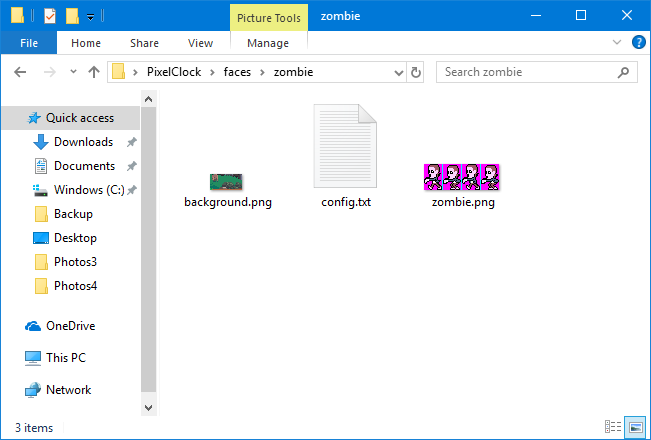
Task: Click the search magnifier icon
Action: click(x=623, y=72)
